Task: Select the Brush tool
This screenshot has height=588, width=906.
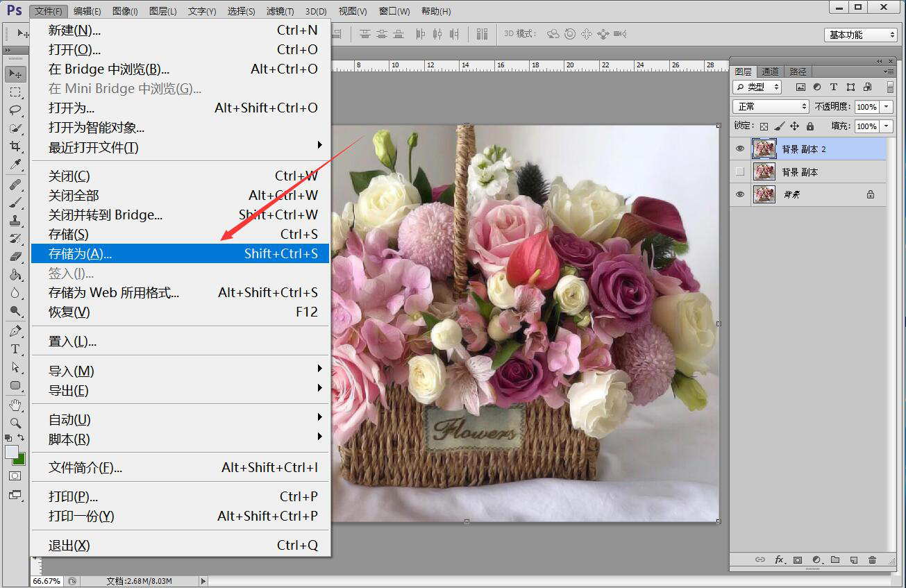Action: tap(15, 203)
